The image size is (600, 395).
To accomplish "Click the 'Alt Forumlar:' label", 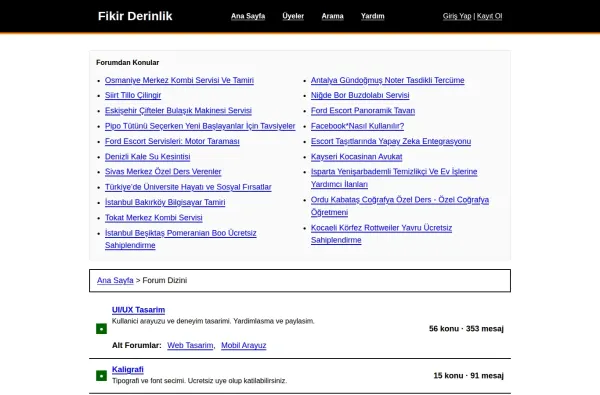I will coord(137,345).
